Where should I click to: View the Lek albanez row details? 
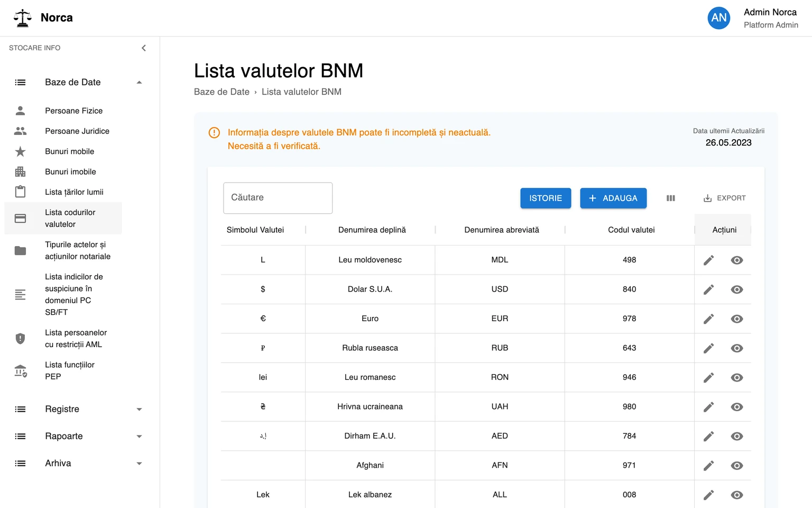coord(737,495)
